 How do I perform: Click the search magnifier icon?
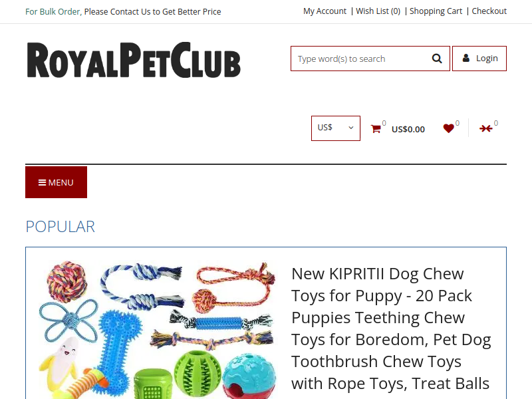click(437, 59)
